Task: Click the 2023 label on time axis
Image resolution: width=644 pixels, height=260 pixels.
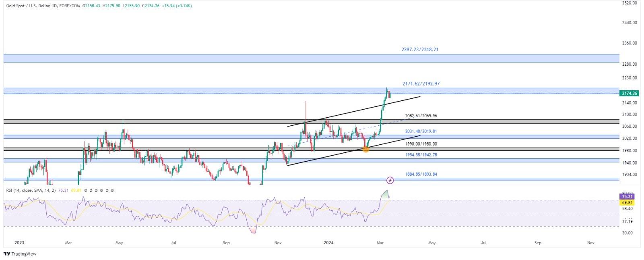Action: pos(19,243)
